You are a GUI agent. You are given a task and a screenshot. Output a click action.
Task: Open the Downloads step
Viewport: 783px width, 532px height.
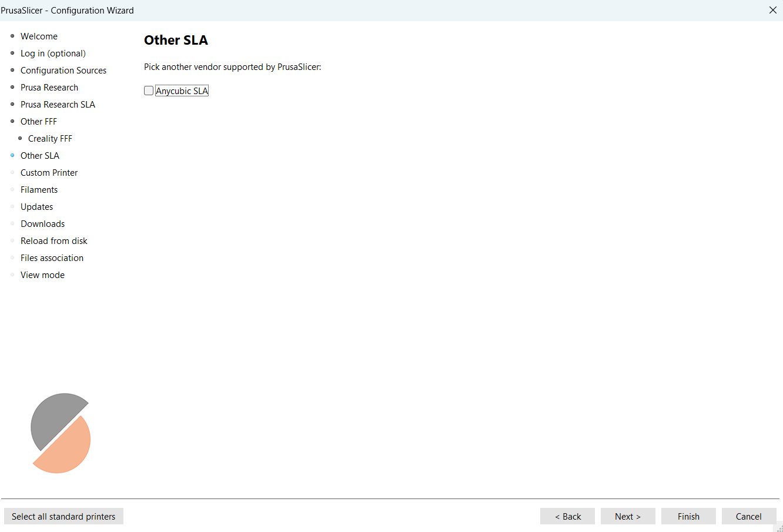[42, 224]
